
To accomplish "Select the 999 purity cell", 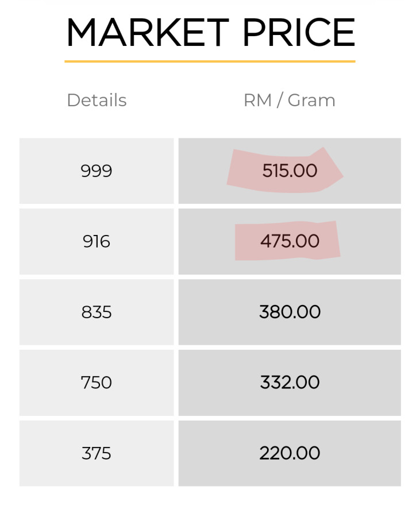I will [97, 171].
